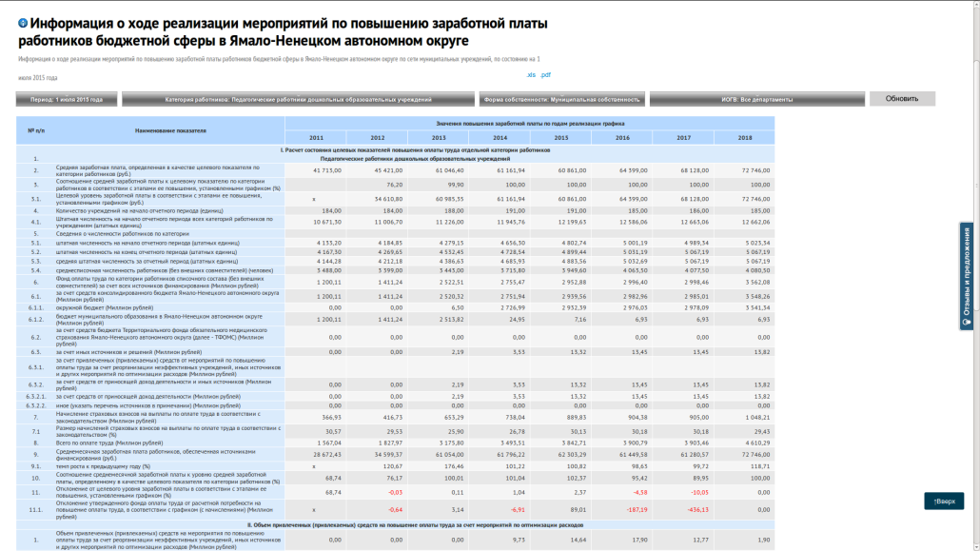Click section heading 'I. Расчет состояния целевых показателей'

tap(415, 150)
